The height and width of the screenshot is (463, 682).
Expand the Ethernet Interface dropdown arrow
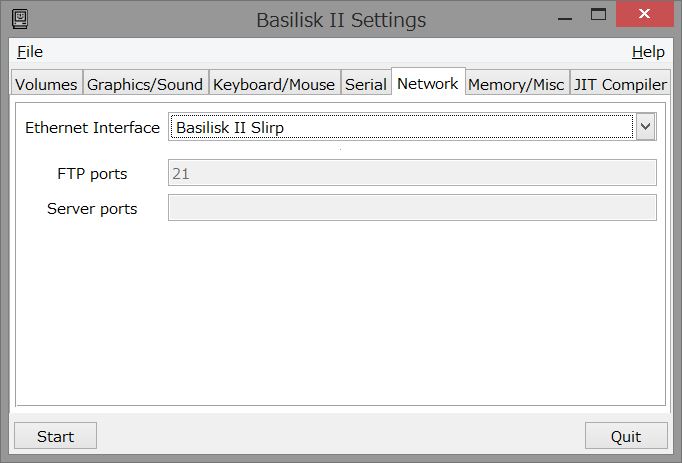645,127
